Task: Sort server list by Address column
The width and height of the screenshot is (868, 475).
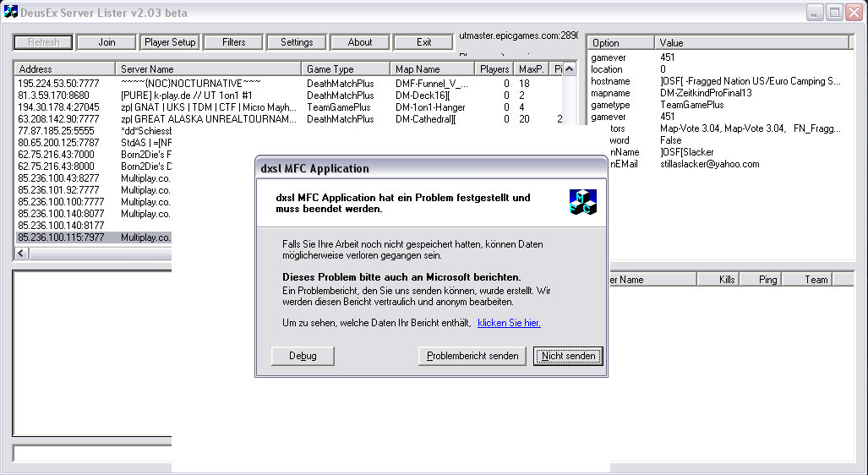Action: tap(65, 69)
